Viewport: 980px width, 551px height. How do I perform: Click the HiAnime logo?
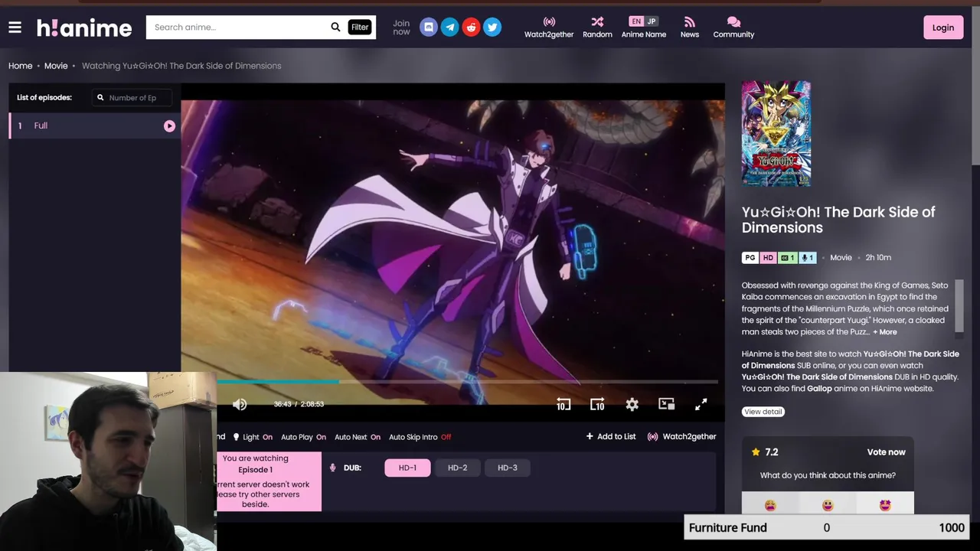click(x=84, y=28)
